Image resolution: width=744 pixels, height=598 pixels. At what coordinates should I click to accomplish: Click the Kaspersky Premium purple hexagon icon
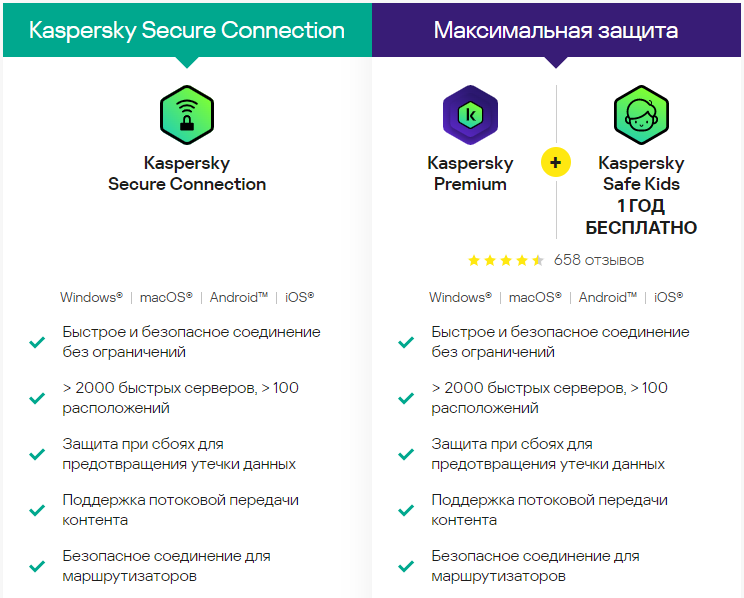[470, 115]
